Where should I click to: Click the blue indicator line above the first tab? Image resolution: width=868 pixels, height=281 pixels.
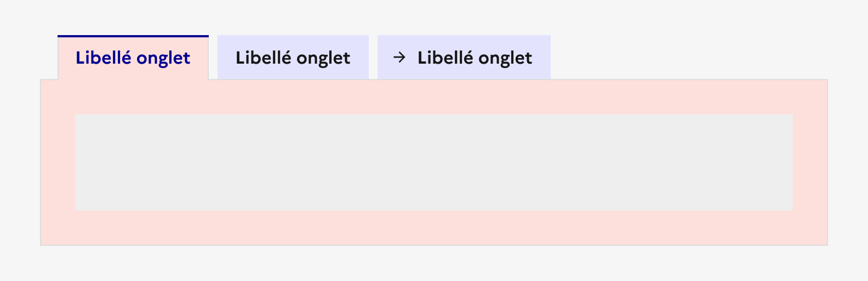click(x=133, y=36)
